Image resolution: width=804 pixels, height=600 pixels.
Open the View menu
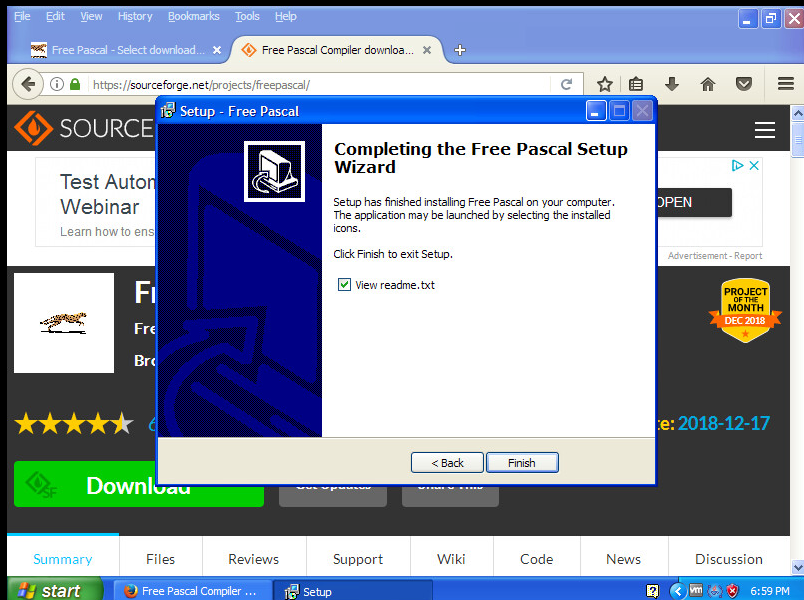pos(91,16)
